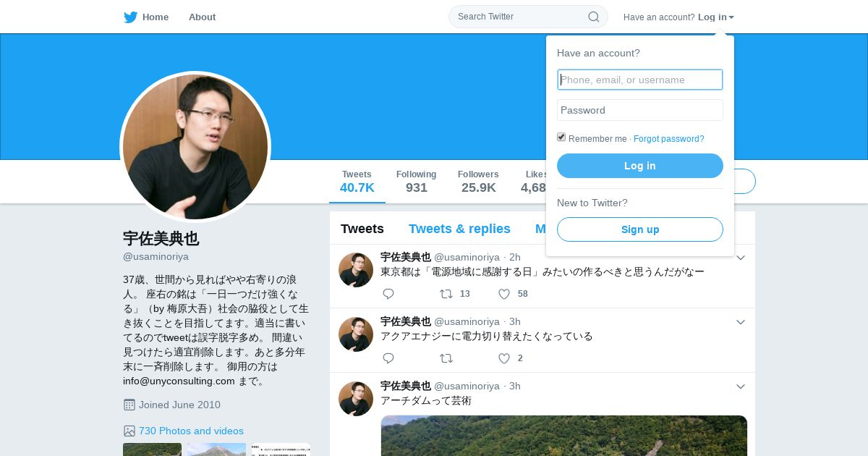Image resolution: width=868 pixels, height=456 pixels.
Task: Reply to the second tweet via bubble icon
Action: pos(388,358)
